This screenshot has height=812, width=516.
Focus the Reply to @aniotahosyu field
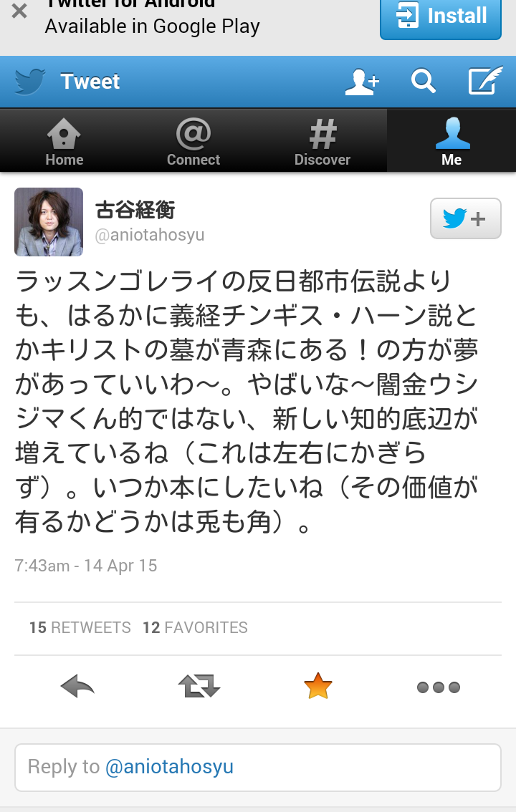(x=258, y=768)
